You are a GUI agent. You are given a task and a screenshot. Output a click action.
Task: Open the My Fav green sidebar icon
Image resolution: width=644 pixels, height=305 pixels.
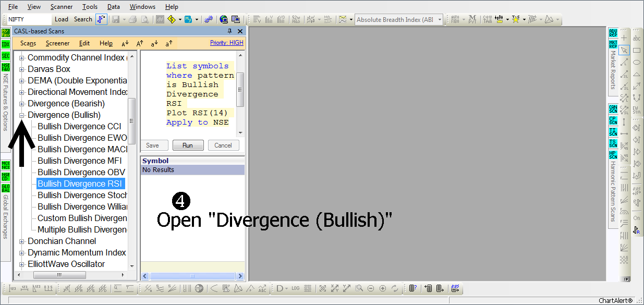coord(6,33)
